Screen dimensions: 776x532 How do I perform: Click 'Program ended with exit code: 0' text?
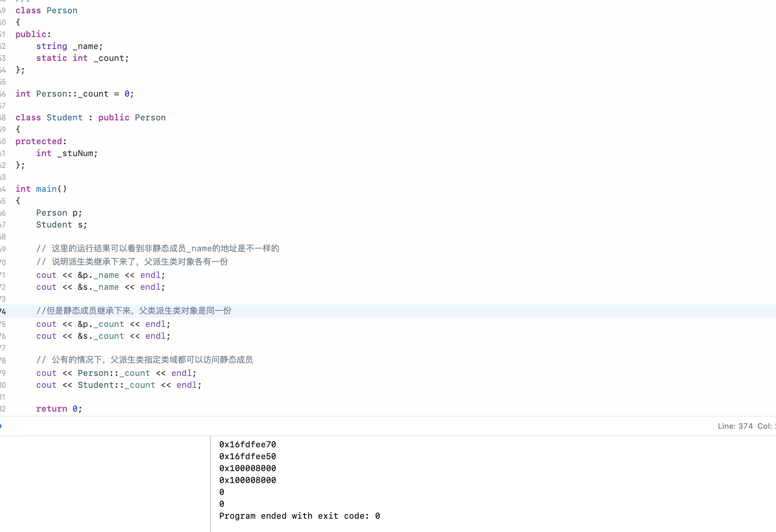[299, 516]
